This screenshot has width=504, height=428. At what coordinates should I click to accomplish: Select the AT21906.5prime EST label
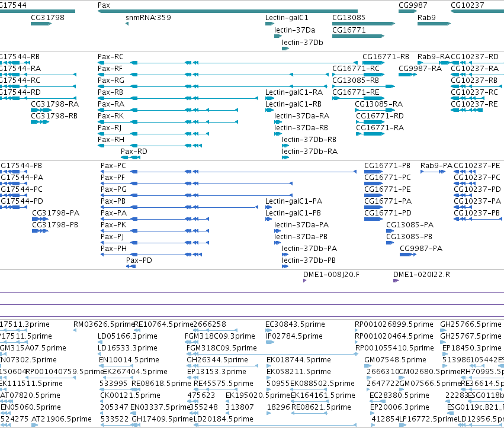(62, 419)
